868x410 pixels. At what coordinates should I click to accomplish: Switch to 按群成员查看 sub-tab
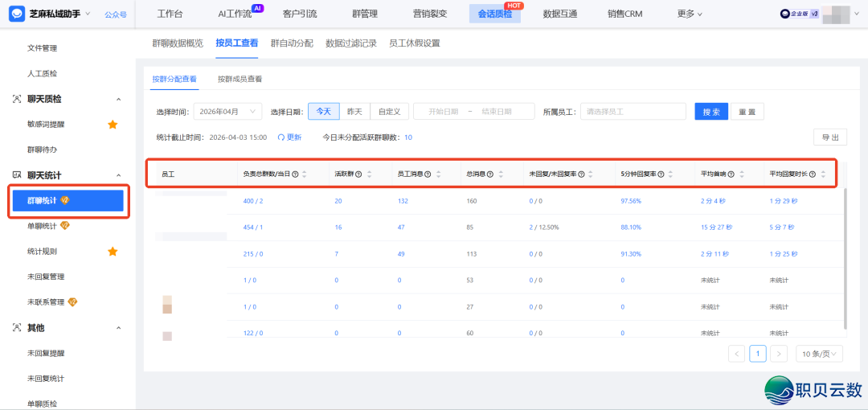pyautogui.click(x=240, y=80)
